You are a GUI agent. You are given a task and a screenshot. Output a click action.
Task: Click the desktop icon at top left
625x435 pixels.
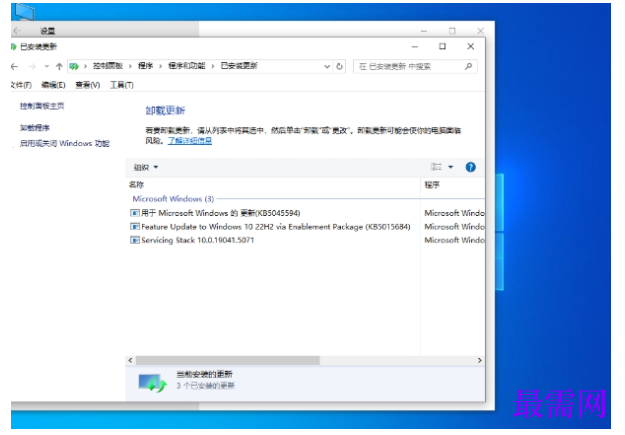25,12
